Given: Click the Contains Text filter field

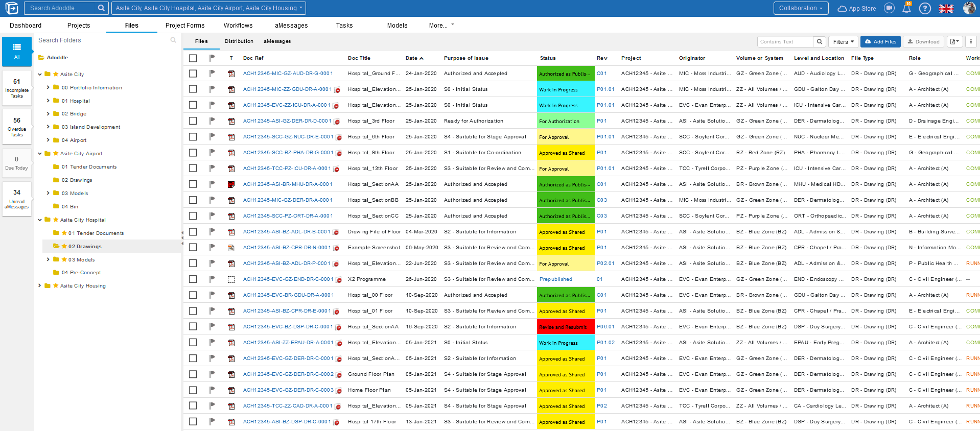Looking at the screenshot, I should [x=785, y=42].
